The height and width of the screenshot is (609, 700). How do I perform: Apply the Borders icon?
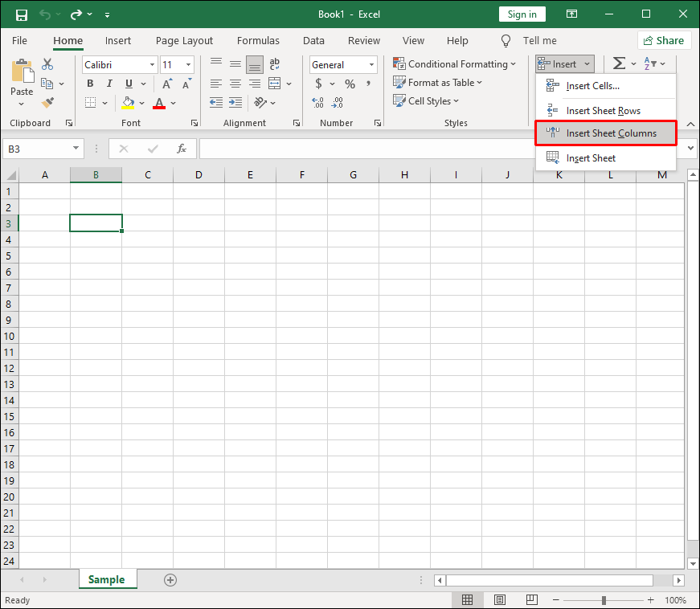(x=91, y=103)
